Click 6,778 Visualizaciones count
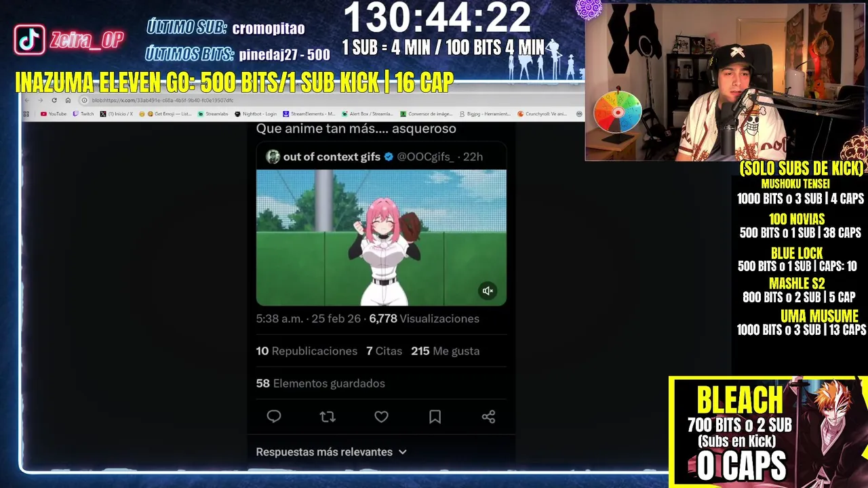The width and height of the screenshot is (868, 488). click(425, 319)
